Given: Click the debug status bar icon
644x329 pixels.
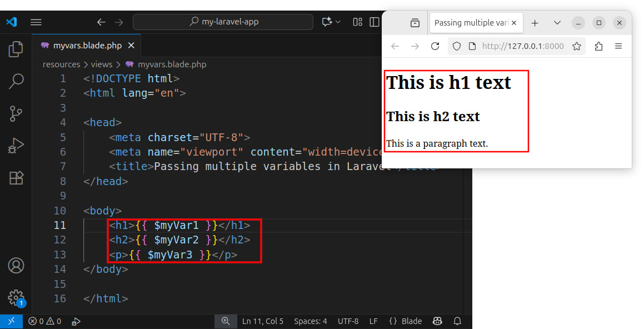Looking at the screenshot, I should (76, 321).
